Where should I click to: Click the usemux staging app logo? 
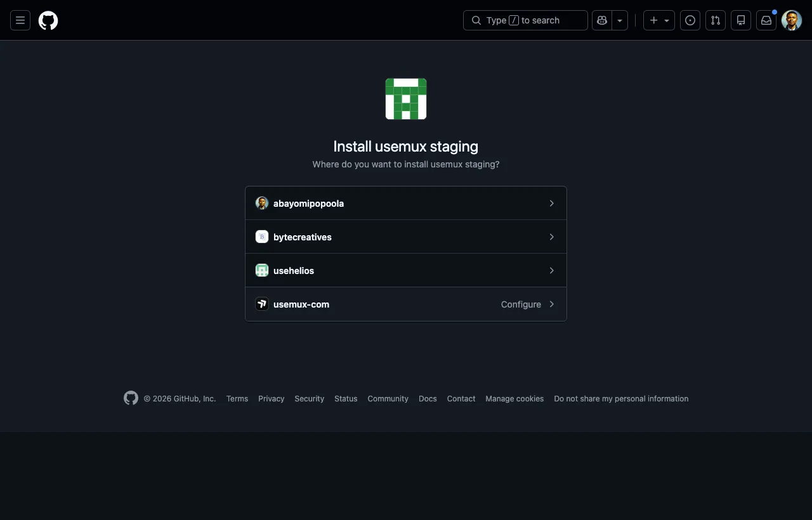pyautogui.click(x=406, y=99)
